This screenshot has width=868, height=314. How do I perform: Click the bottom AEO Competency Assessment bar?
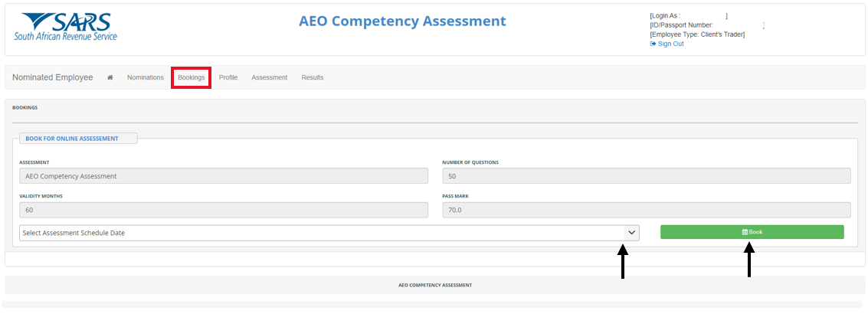(x=434, y=285)
